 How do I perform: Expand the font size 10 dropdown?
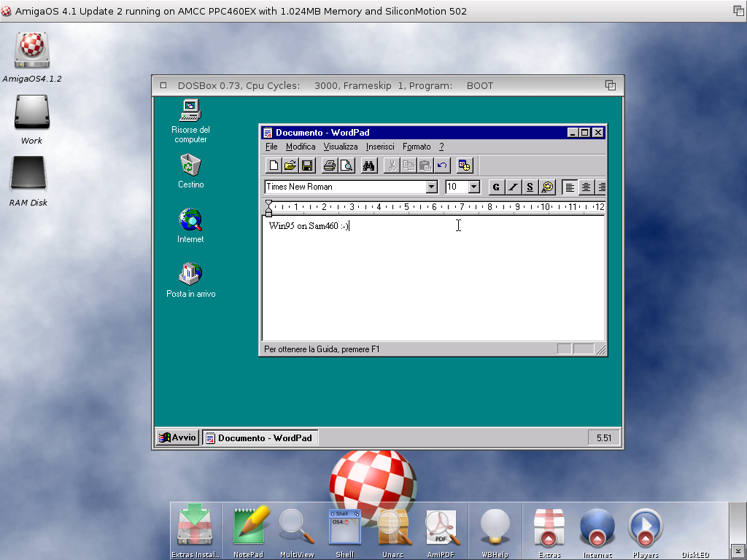point(474,187)
